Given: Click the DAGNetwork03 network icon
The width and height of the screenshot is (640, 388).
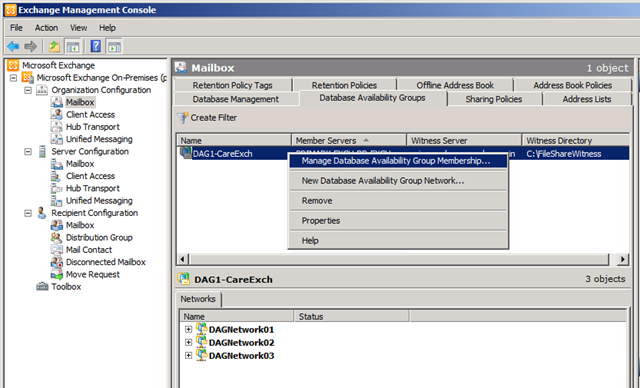Looking at the screenshot, I should pyautogui.click(x=201, y=355).
